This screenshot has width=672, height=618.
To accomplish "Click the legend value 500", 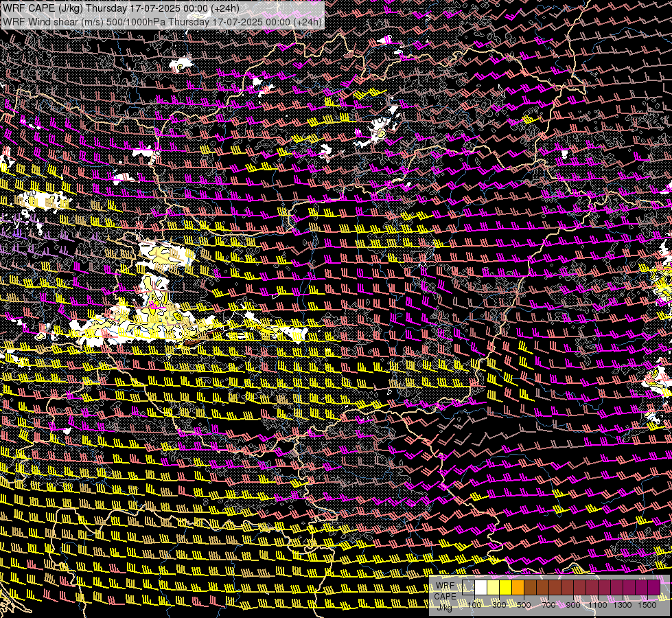I will [524, 605].
